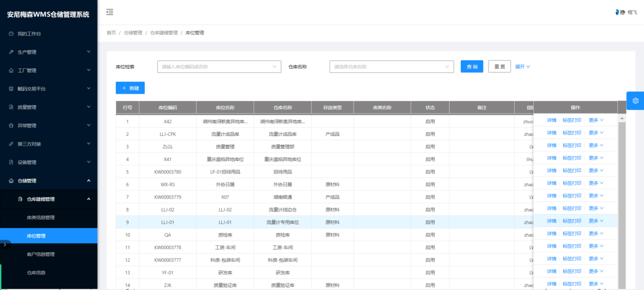
Task: Click the icon beside 赋码交易平台
Action: point(11,89)
